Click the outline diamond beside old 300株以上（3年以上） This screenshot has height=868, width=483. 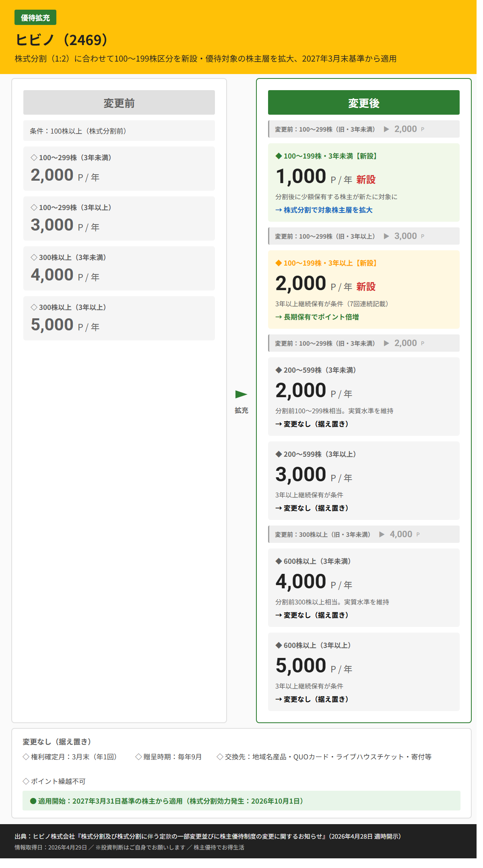(34, 307)
